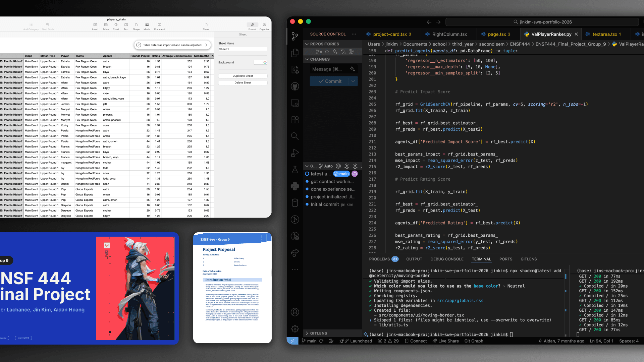The image size is (644, 362).
Task: Switch to the RightColumn.tsx tab
Action: coord(449,34)
